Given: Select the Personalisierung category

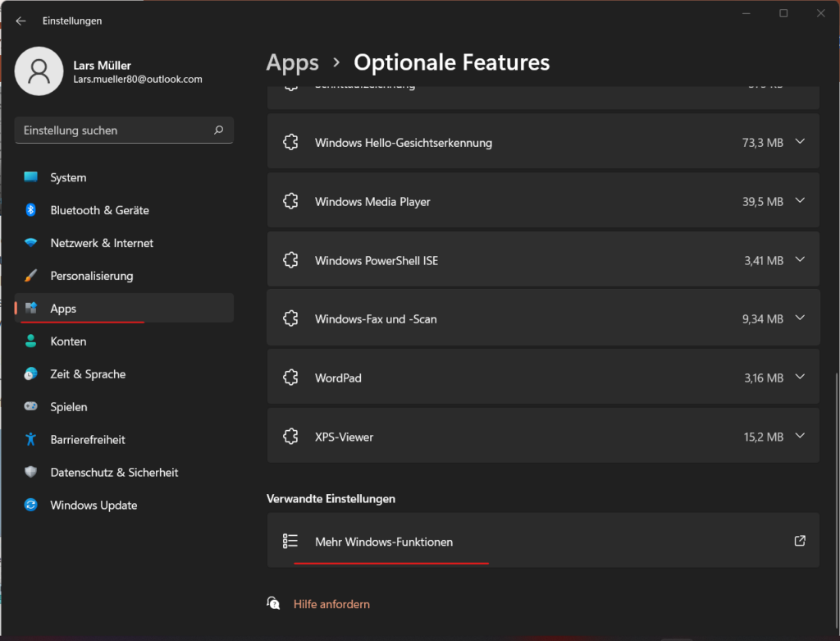Looking at the screenshot, I should [x=125, y=276].
